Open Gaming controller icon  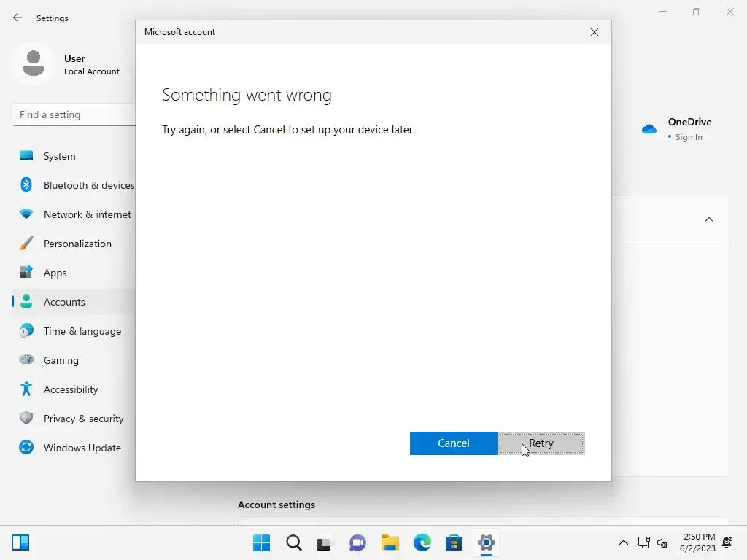click(26, 359)
